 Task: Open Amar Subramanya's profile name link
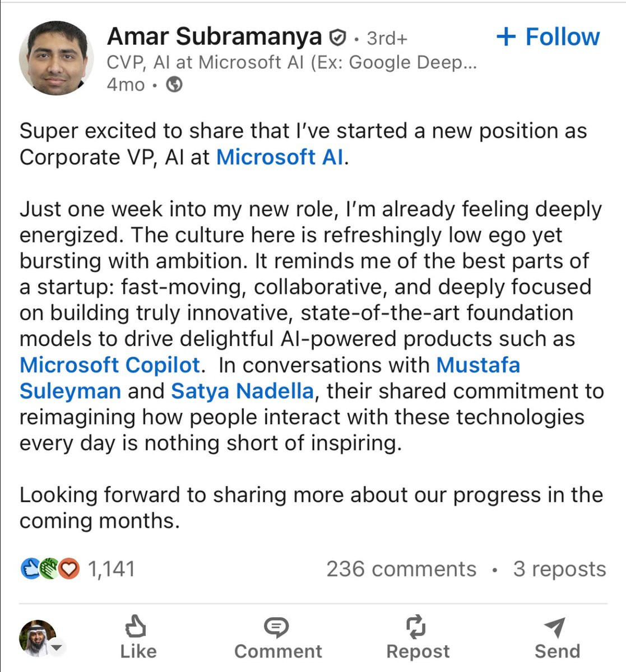[x=214, y=37]
